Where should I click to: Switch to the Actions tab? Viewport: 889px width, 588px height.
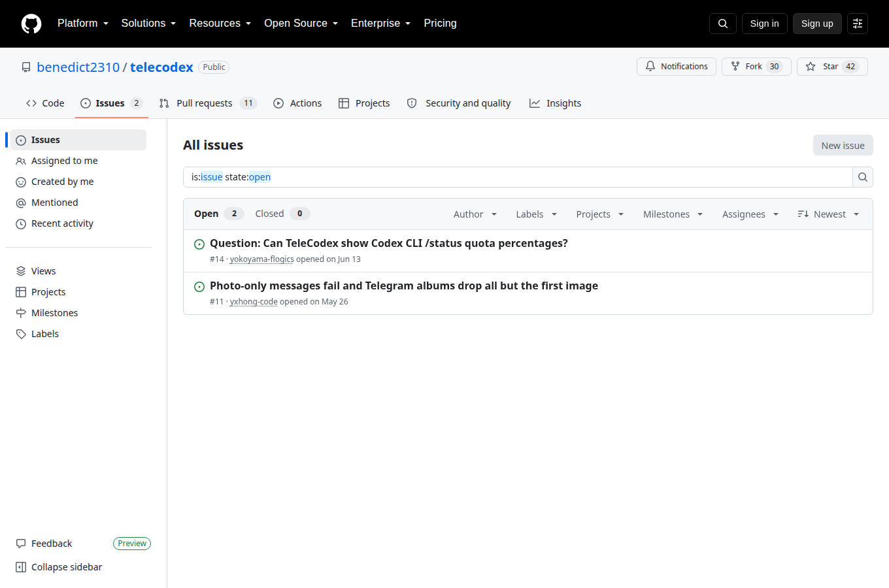click(297, 103)
